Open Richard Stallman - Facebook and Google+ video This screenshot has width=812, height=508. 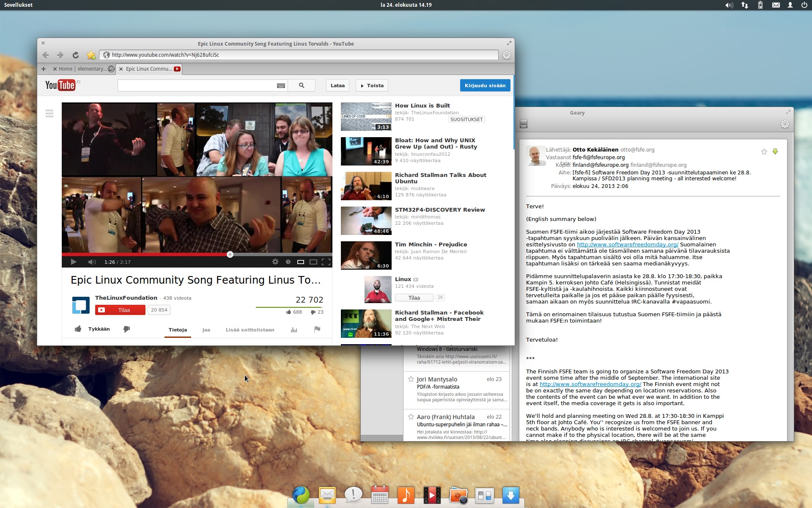click(439, 316)
